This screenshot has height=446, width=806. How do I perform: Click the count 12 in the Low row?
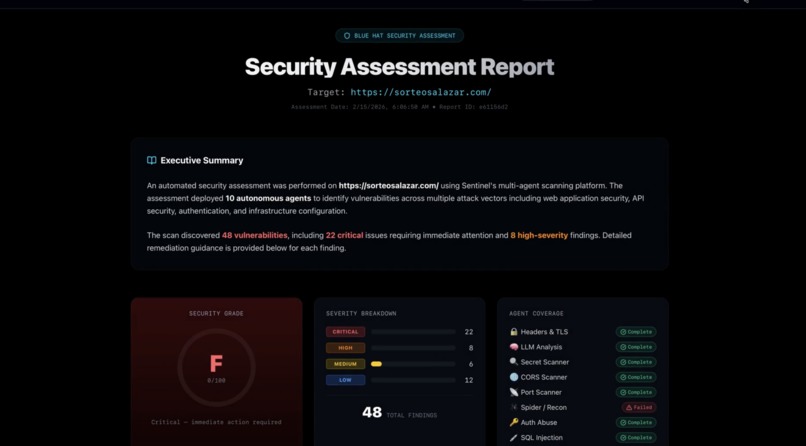469,380
